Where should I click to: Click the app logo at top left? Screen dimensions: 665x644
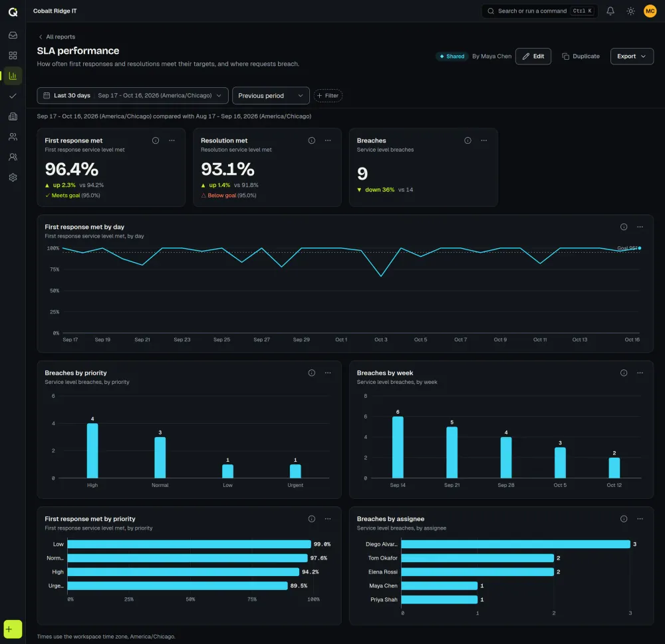[13, 12]
